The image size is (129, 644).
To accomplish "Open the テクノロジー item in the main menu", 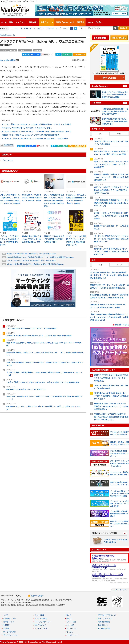I will tap(21, 22).
